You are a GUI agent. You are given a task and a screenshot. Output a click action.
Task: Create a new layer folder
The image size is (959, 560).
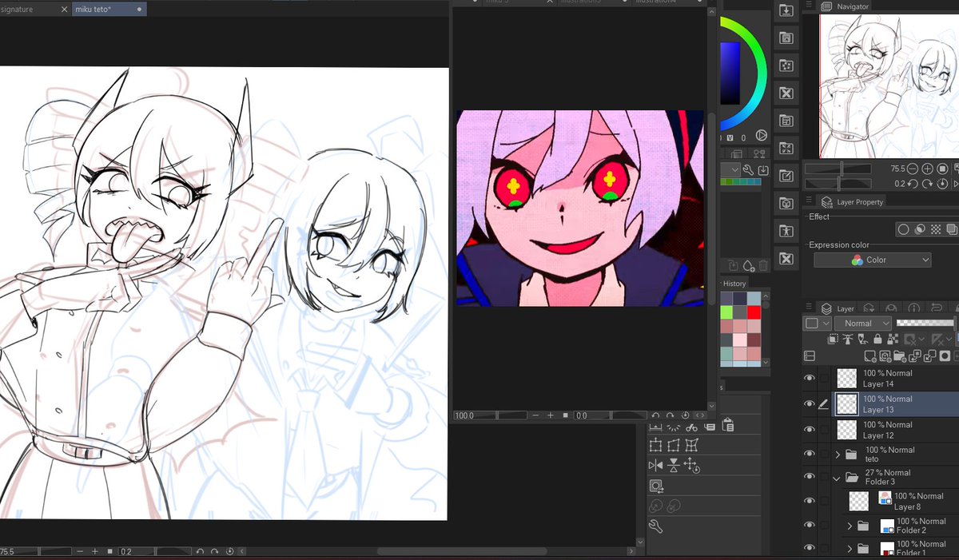click(900, 356)
